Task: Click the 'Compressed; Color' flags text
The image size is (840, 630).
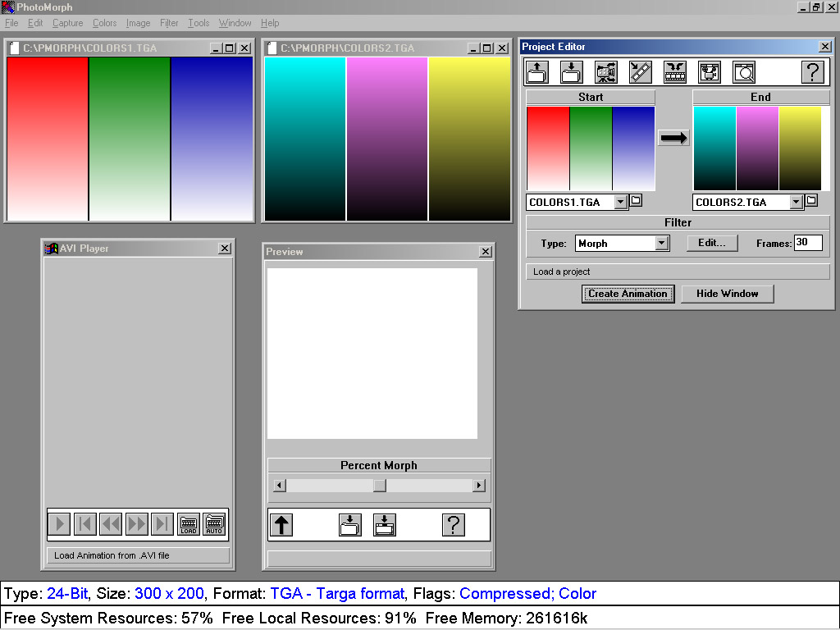Action: point(527,594)
